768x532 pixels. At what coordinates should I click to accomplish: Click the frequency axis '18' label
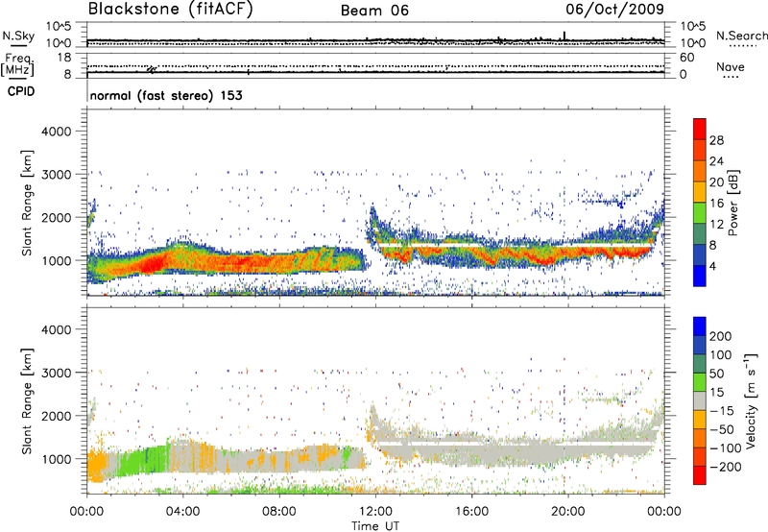[64, 58]
